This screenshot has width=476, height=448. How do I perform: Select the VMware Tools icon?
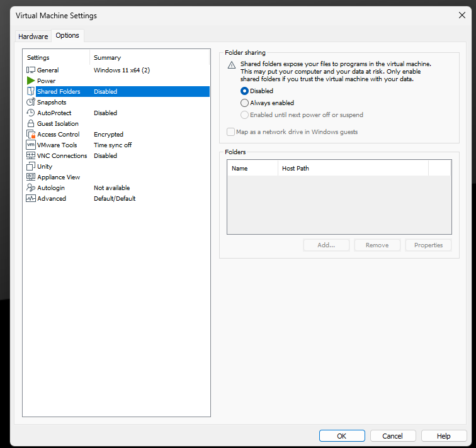31,145
